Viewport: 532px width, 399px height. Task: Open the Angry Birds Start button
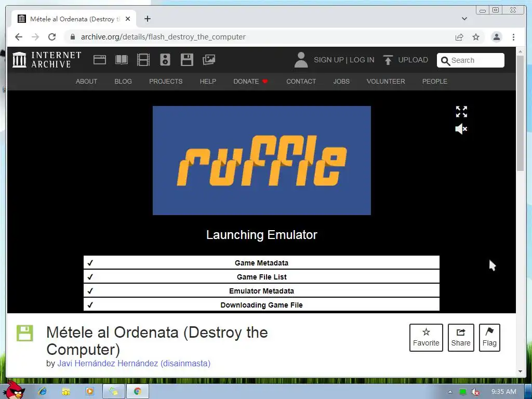click(x=15, y=390)
